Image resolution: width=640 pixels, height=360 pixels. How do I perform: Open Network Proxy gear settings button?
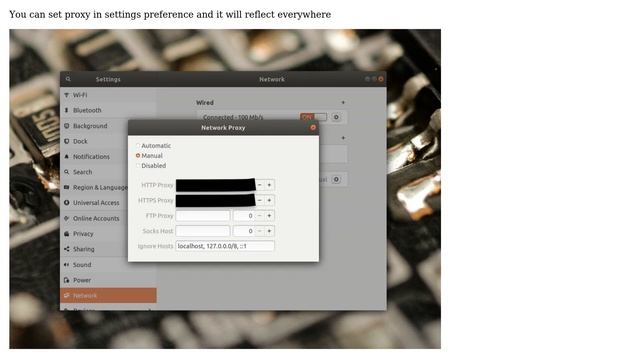(x=336, y=180)
